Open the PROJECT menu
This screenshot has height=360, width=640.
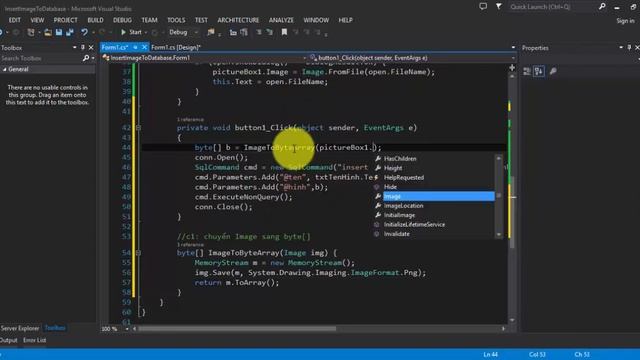pyautogui.click(x=65, y=20)
